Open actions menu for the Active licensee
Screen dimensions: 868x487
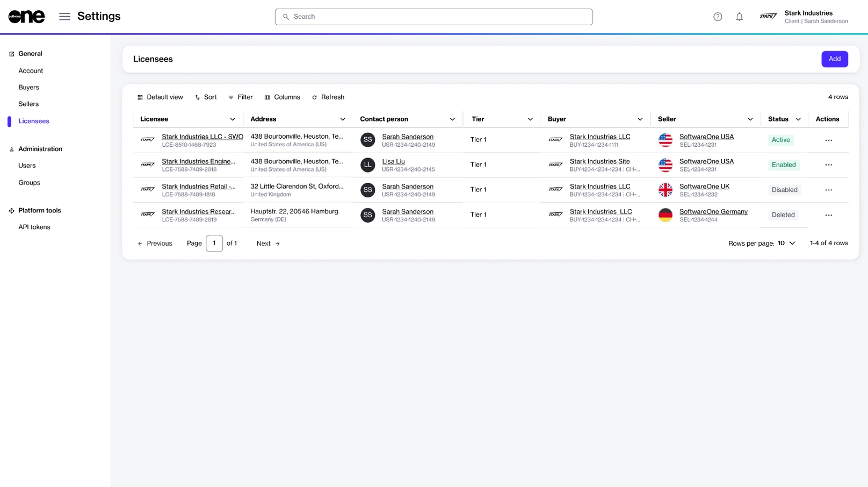[x=828, y=140]
